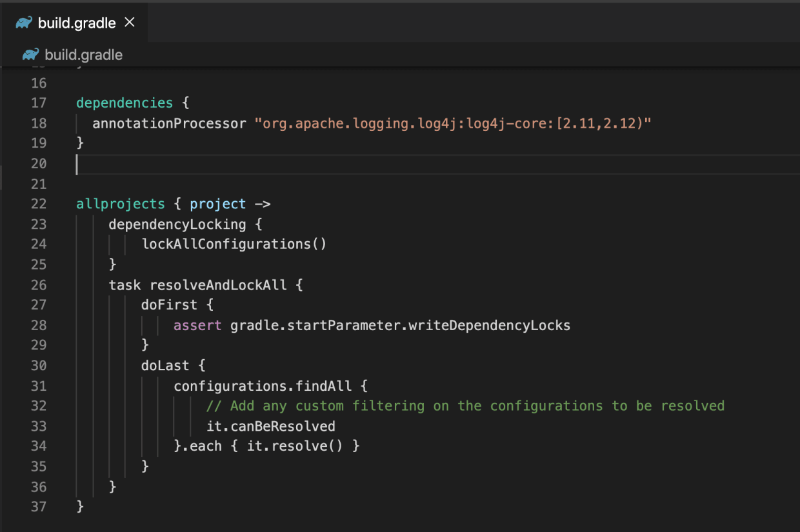Click the closing brace on line 19
Image resolution: width=800 pixels, height=532 pixels.
click(80, 143)
